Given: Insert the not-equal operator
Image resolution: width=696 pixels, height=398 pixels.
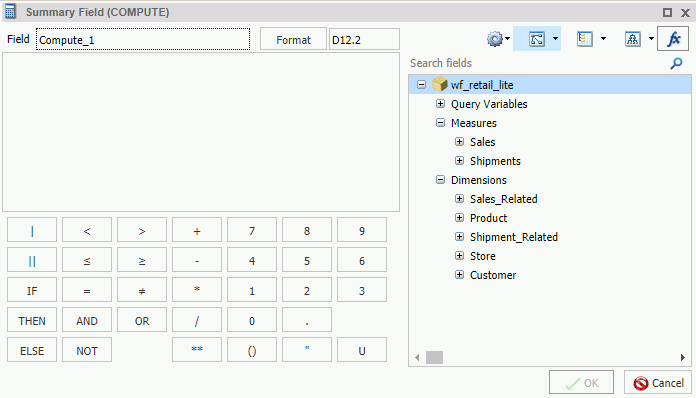Looking at the screenshot, I should [142, 290].
